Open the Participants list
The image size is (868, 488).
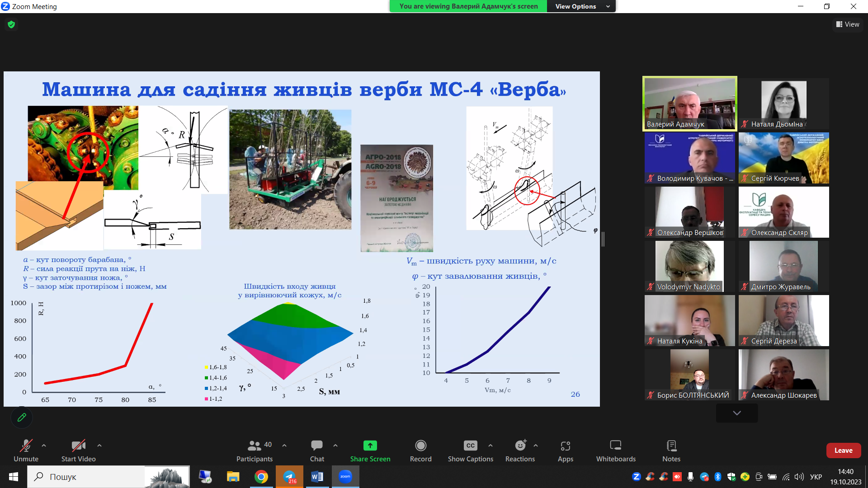255,446
